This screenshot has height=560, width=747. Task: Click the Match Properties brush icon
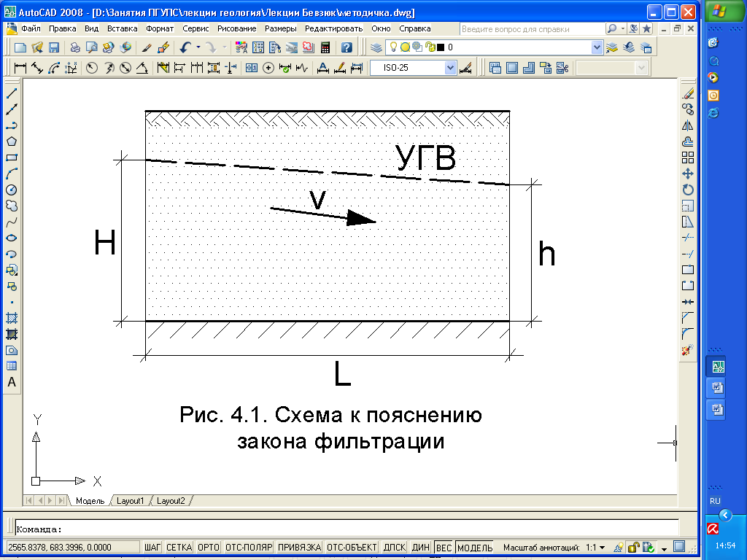pyautogui.click(x=147, y=47)
